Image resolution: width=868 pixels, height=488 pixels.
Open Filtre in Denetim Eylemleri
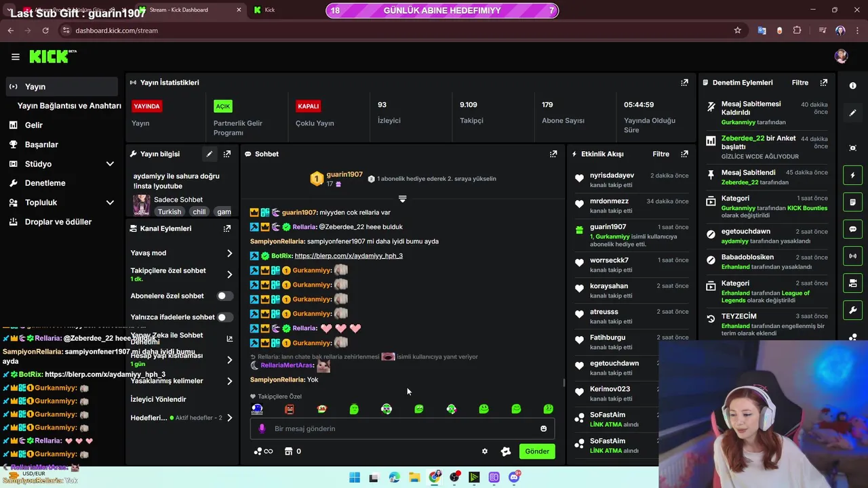[800, 83]
